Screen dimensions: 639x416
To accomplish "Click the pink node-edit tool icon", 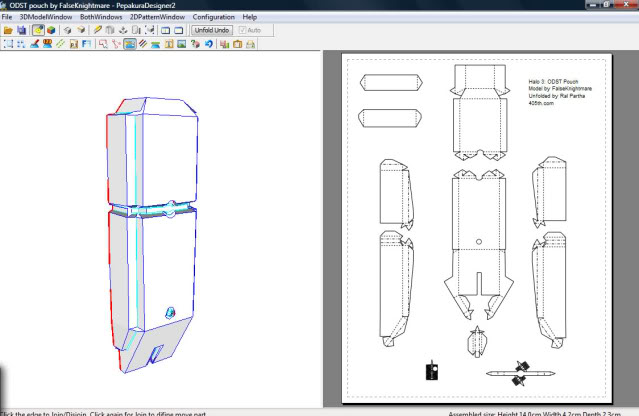I will click(116, 44).
